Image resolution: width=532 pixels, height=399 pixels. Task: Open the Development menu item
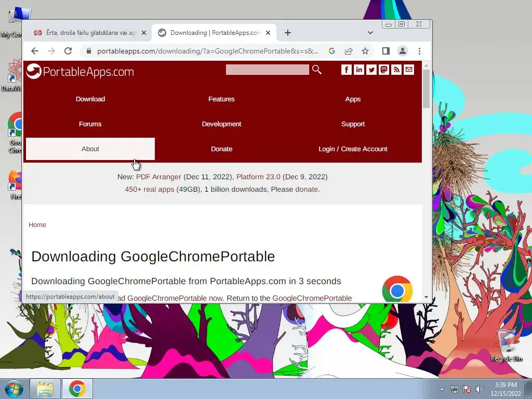coord(221,124)
